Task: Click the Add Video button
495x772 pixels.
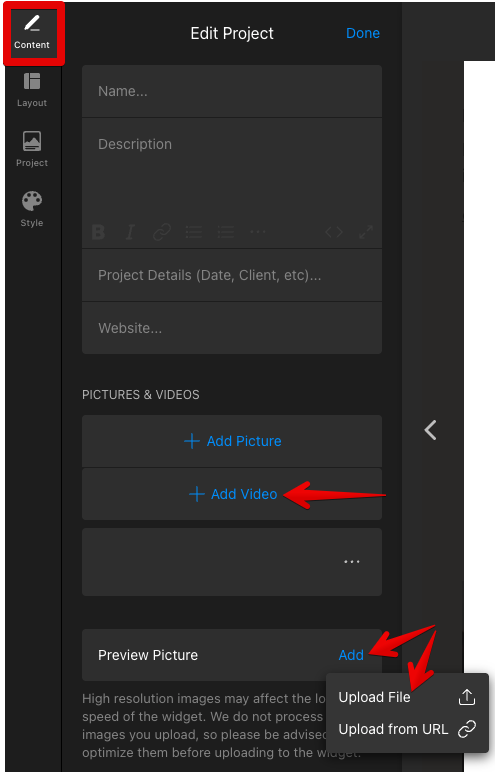Action: [x=232, y=494]
